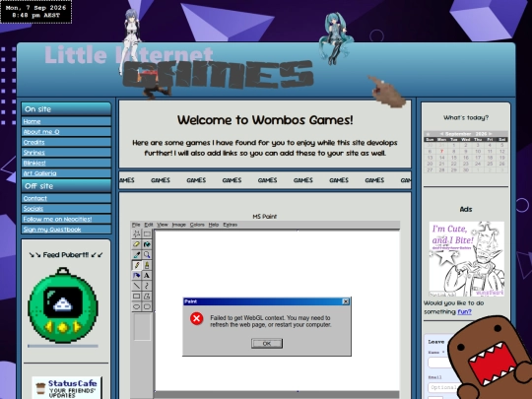Choose the Fill With Color bucket tool
Viewport: 532px width, 399px height.
point(147,244)
